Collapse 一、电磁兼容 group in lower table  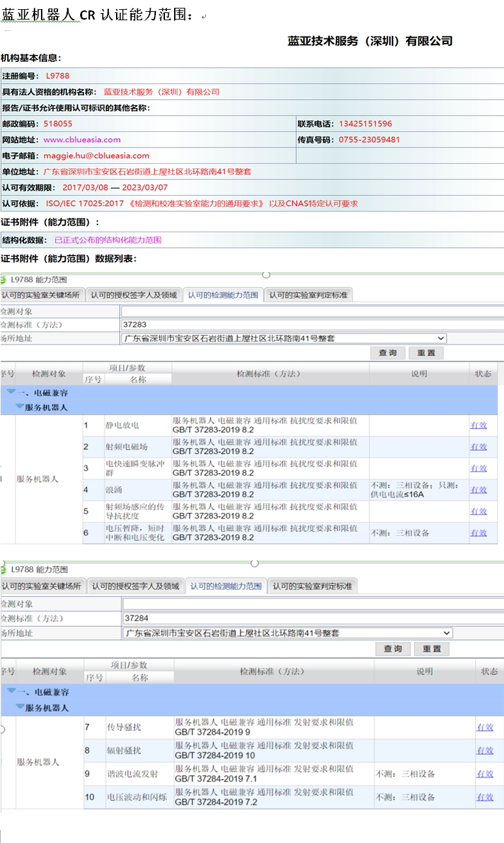pyautogui.click(x=11, y=691)
